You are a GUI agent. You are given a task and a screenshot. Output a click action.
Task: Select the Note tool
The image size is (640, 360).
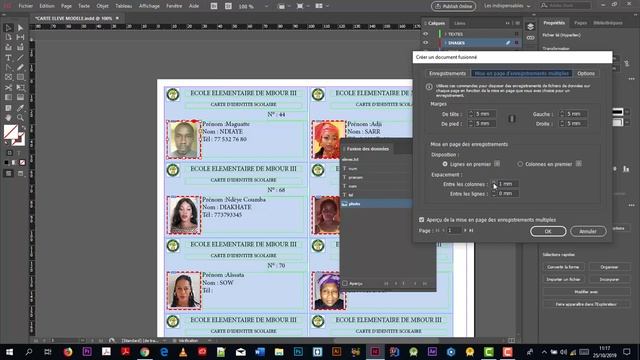pyautogui.click(x=8, y=108)
